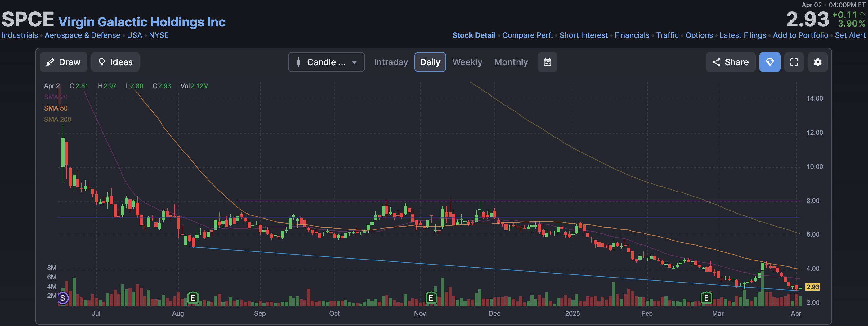Click the August earnings E marker
The width and height of the screenshot is (868, 326).
click(192, 298)
